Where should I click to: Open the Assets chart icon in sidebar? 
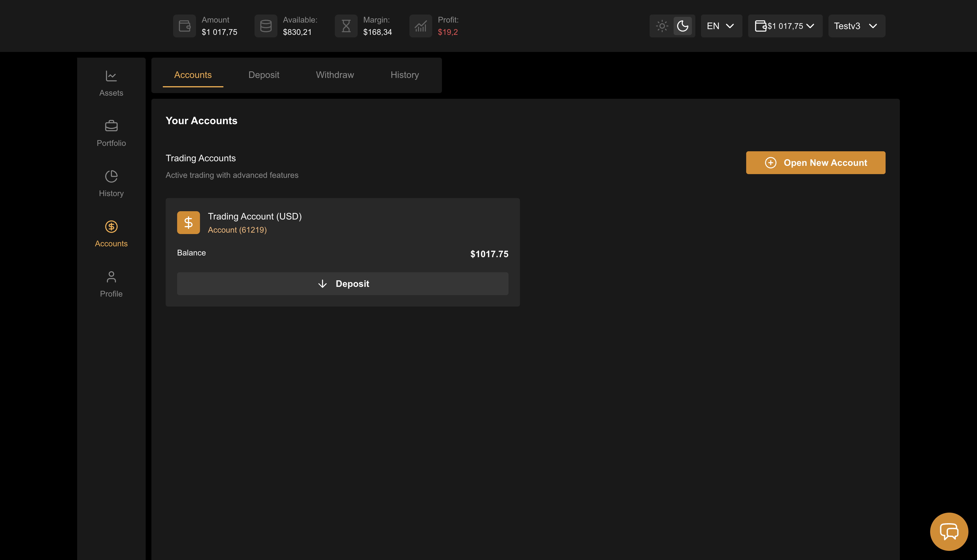[111, 76]
